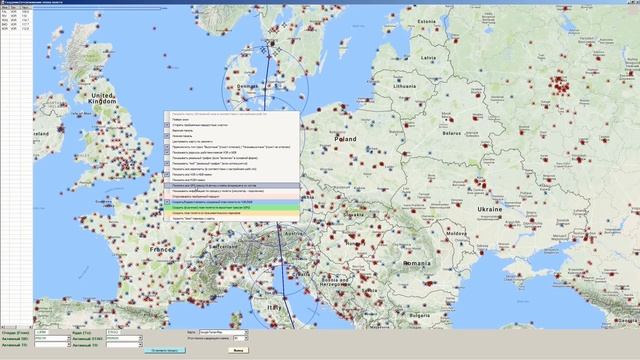Choose the blue-highlighted context menu entry
Screen dimensions: 640x360
point(232,202)
